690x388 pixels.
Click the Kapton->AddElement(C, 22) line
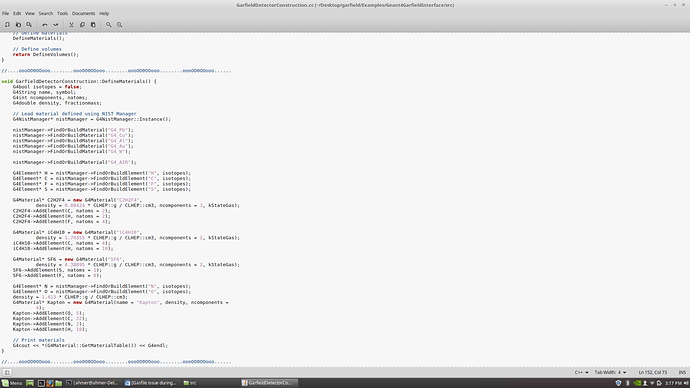click(50, 318)
